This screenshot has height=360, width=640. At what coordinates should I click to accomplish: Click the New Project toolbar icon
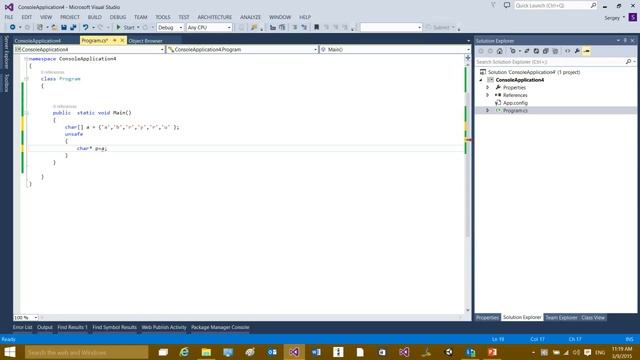40,27
